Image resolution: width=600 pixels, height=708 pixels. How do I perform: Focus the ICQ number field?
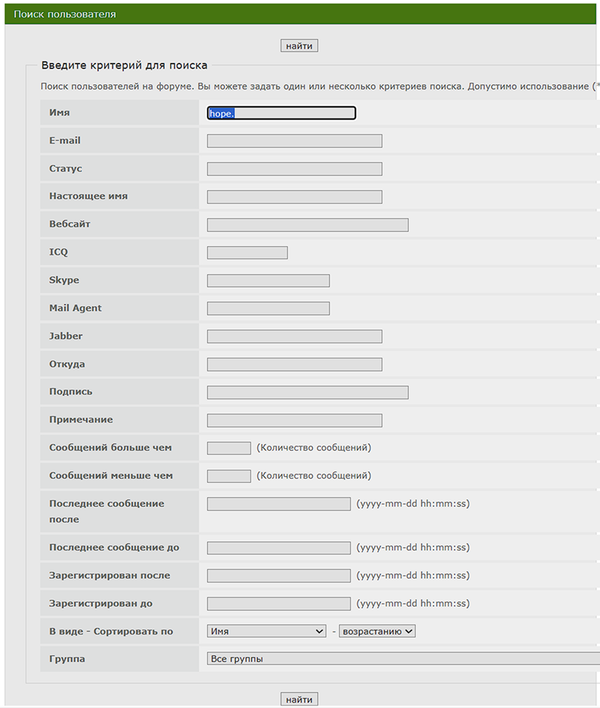247,252
